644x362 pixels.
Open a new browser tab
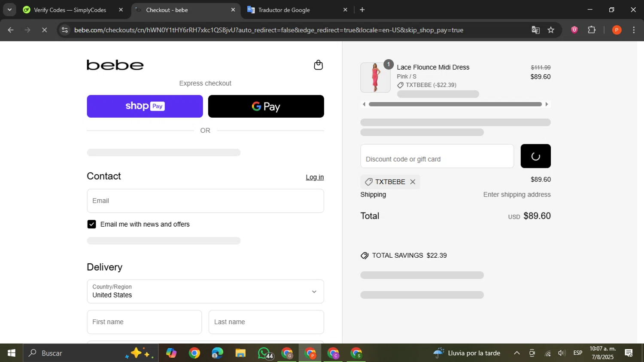click(362, 10)
